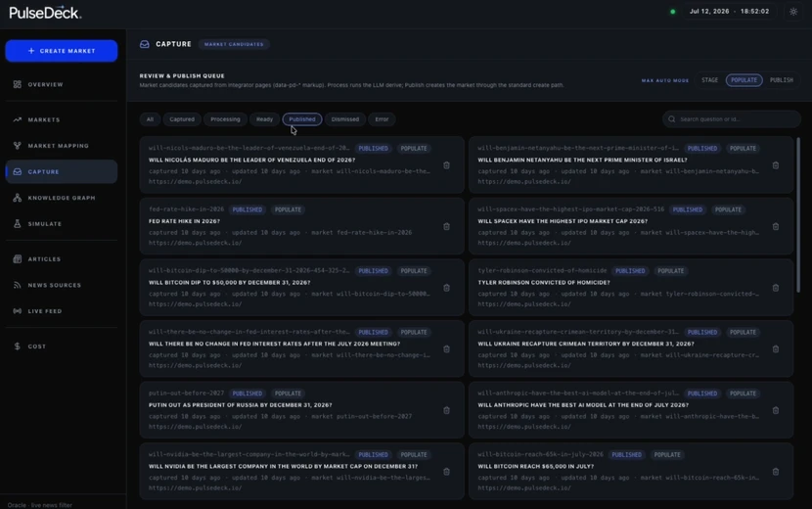Open the Articles sidebar icon

tap(17, 259)
